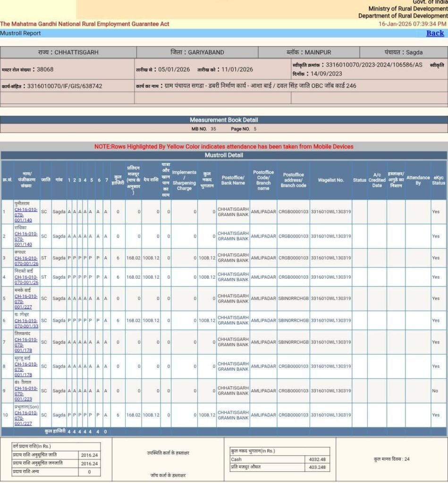Click the Mustroll Report page title
Screen dimensions: 448x483
click(20, 33)
